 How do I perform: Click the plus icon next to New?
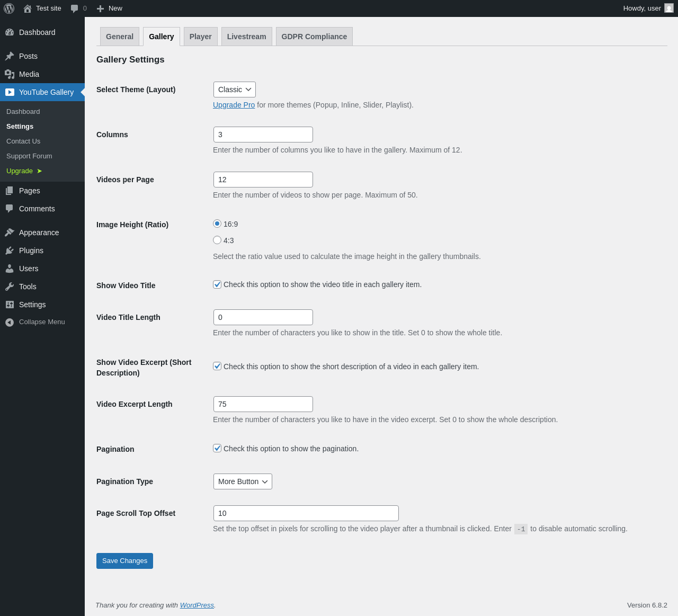coord(100,8)
